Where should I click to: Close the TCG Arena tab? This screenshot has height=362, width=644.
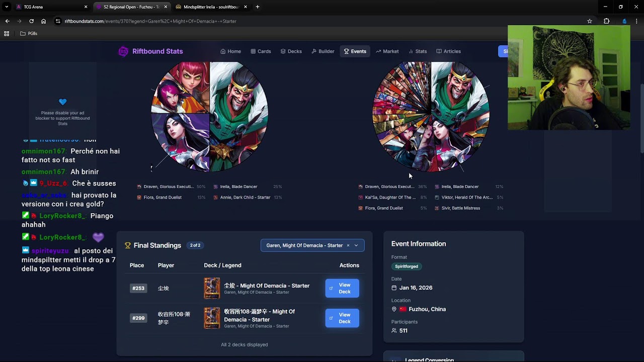click(x=86, y=7)
